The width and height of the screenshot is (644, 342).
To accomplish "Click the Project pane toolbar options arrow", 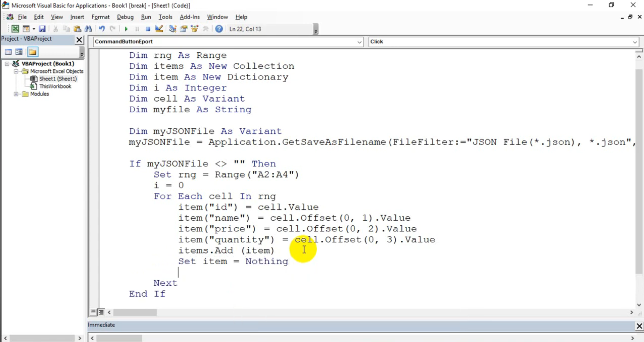I will [82, 53].
